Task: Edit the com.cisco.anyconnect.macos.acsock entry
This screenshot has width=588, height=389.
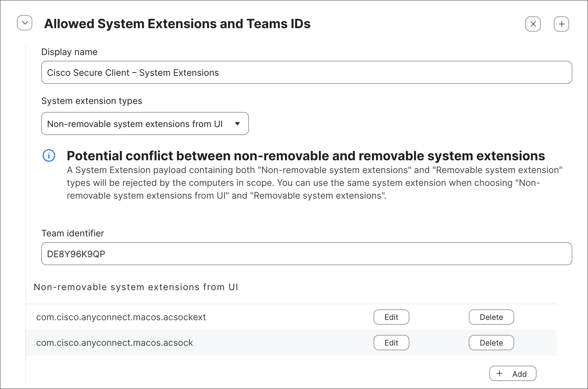Action: pyautogui.click(x=391, y=343)
